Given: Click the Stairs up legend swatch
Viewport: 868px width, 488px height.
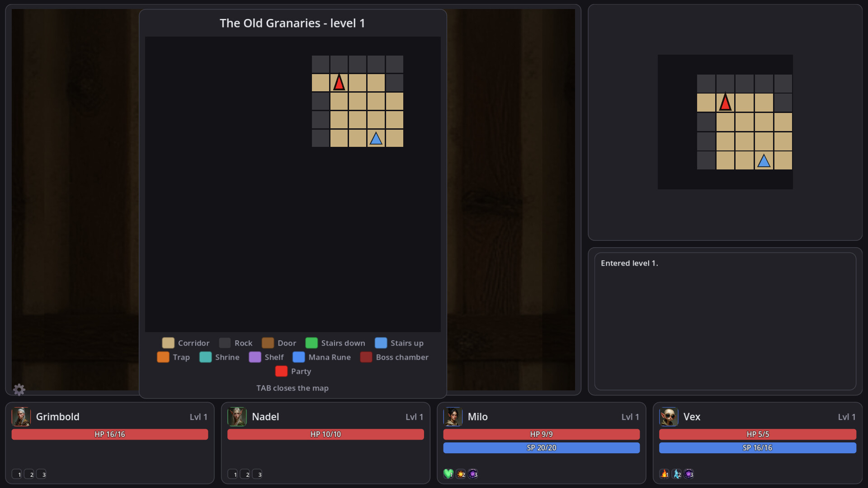Looking at the screenshot, I should [381, 343].
